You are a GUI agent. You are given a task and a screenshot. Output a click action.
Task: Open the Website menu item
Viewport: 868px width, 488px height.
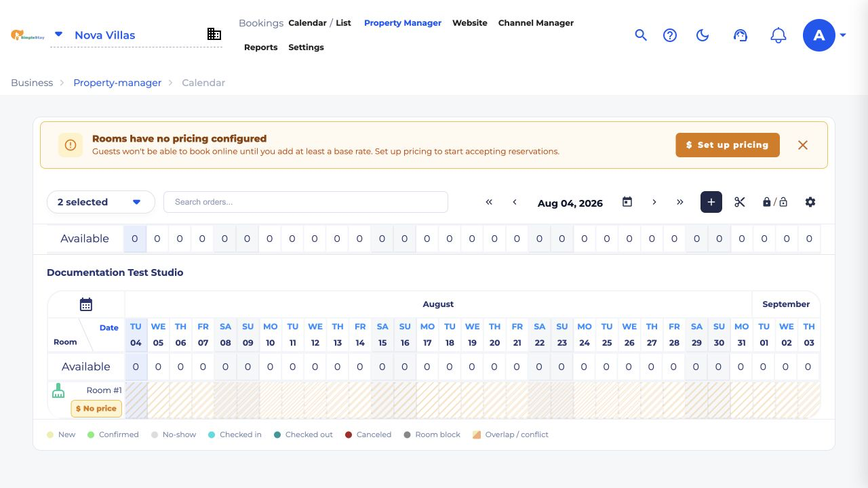(470, 23)
